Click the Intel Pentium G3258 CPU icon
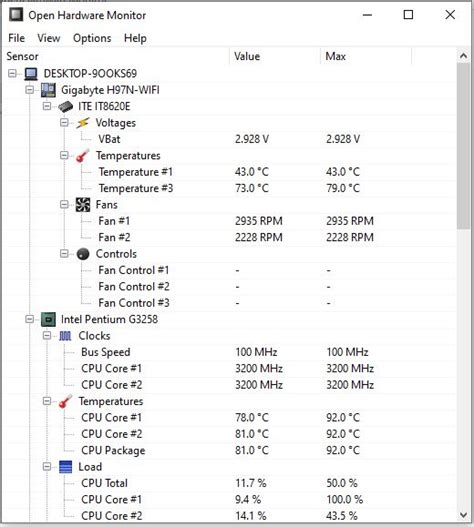Screen dimensions: 474x527 48,320
